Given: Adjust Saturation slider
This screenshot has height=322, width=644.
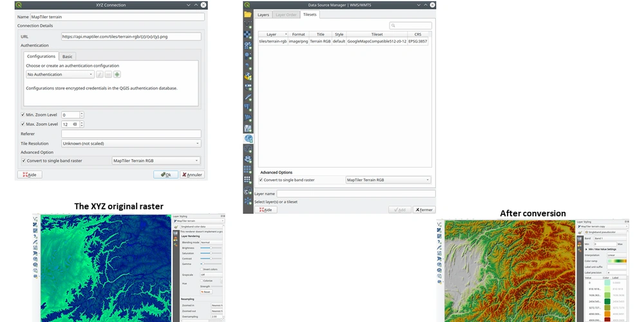Looking at the screenshot, I should coord(211,253).
